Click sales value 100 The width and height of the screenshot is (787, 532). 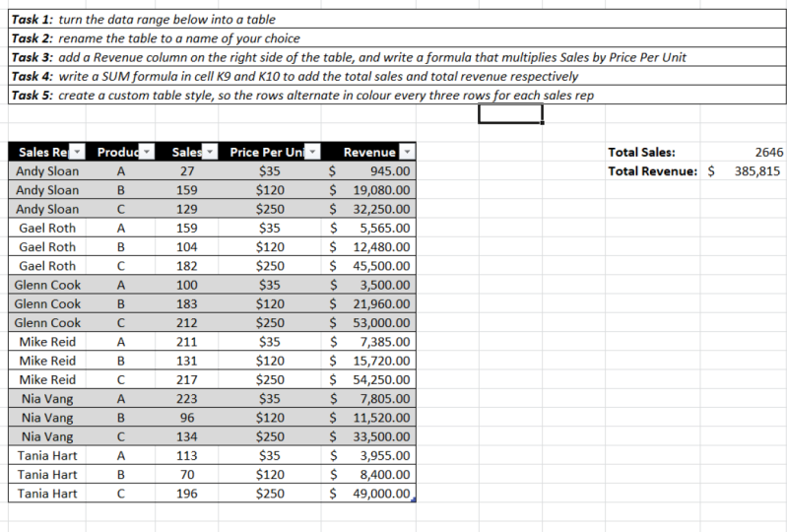(187, 285)
